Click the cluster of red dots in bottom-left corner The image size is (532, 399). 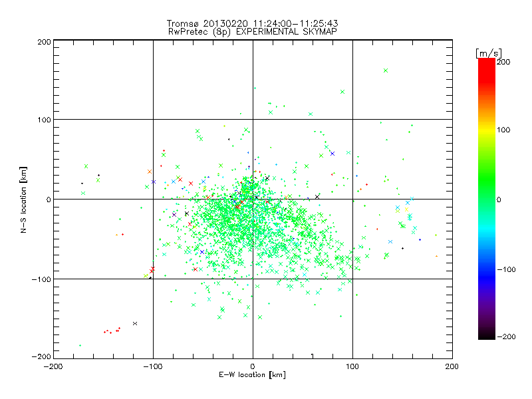pyautogui.click(x=112, y=331)
